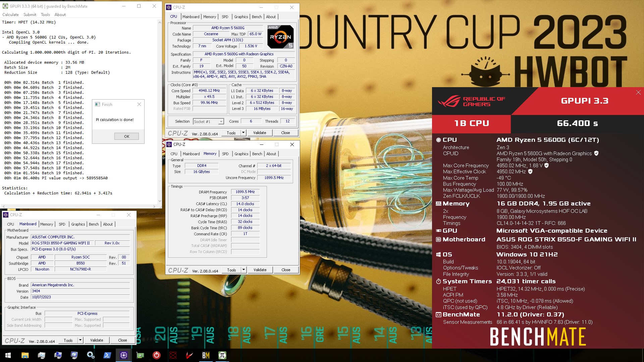Open the Calculate menu in GPUPI

10,15
